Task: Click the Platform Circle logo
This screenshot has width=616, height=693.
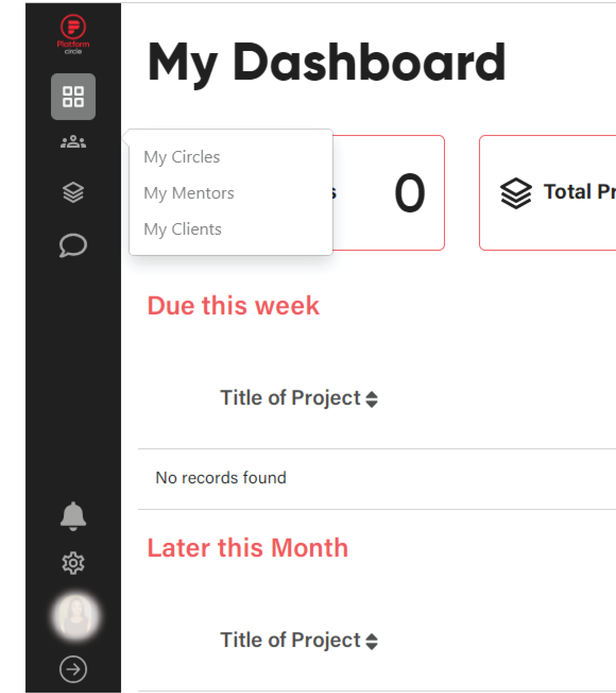Action: tap(73, 34)
